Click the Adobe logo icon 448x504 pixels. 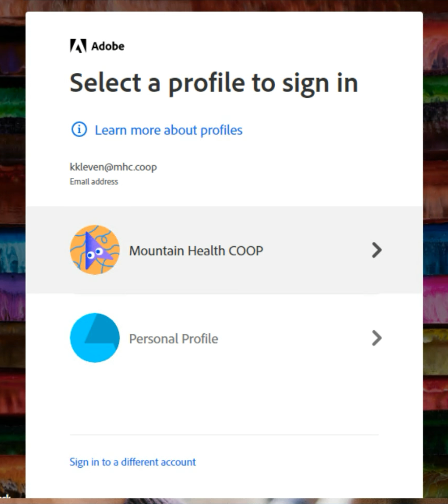click(78, 46)
